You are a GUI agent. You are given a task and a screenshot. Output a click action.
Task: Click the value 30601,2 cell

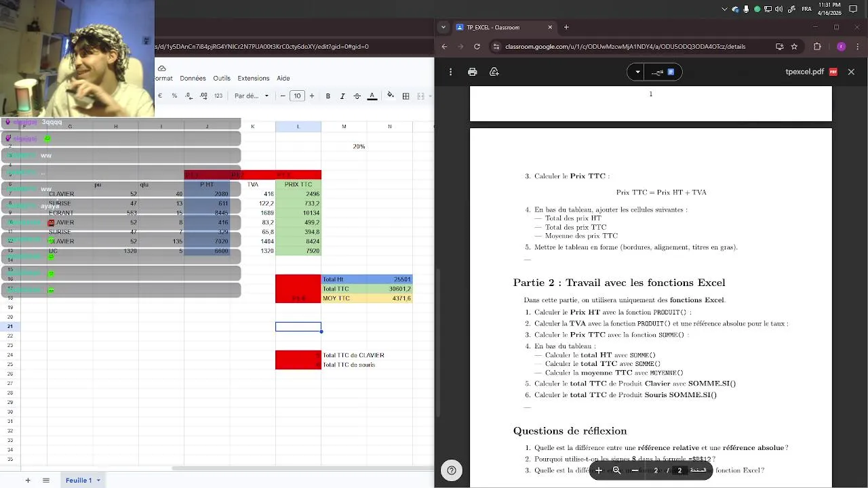point(389,289)
